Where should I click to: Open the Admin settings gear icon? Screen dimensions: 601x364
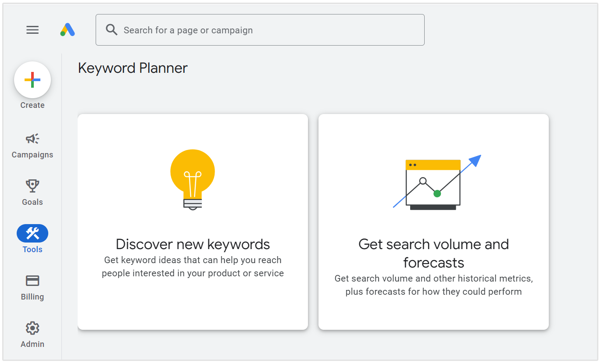coord(32,328)
